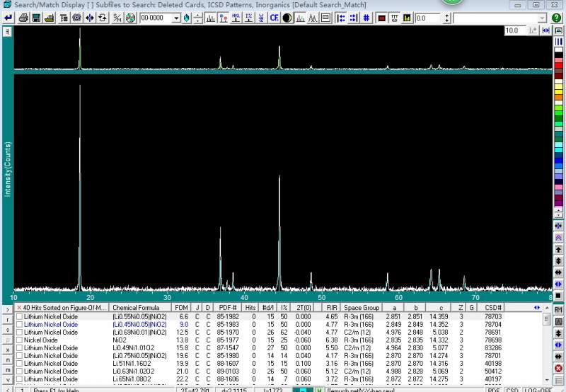
Task: Click the I% line label icon
Action: click(x=249, y=18)
